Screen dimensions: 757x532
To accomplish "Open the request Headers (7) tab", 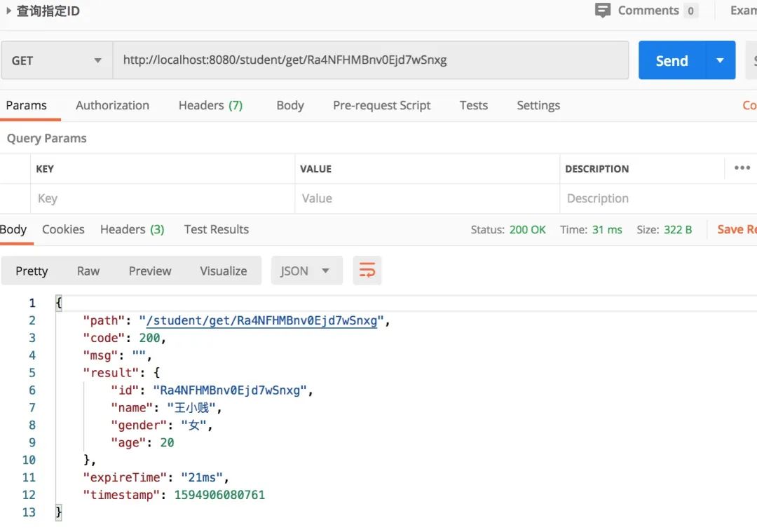I will (x=210, y=105).
